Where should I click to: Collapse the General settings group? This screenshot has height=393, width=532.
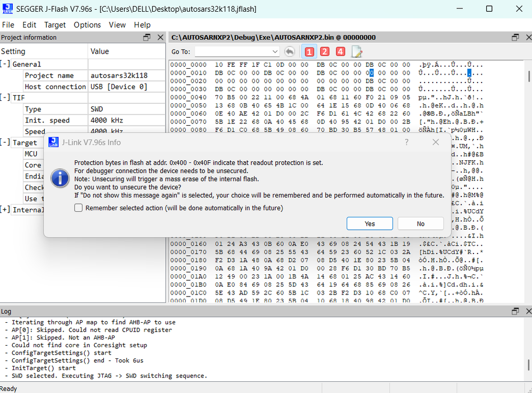click(x=5, y=64)
